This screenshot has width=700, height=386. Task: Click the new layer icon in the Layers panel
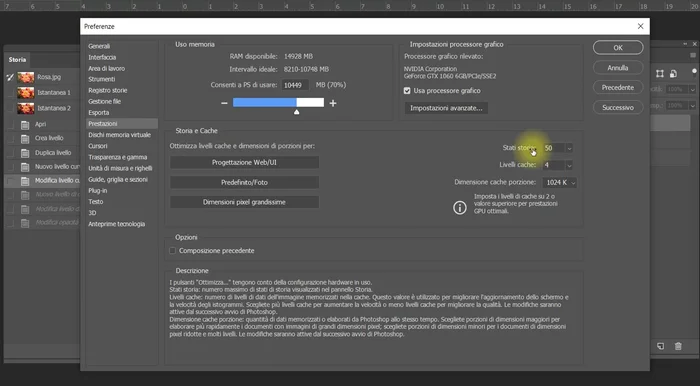pyautogui.click(x=660, y=346)
